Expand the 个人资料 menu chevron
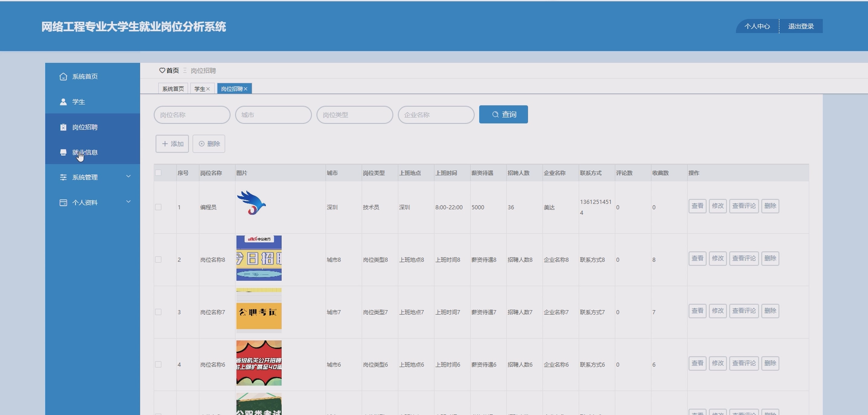 point(128,202)
